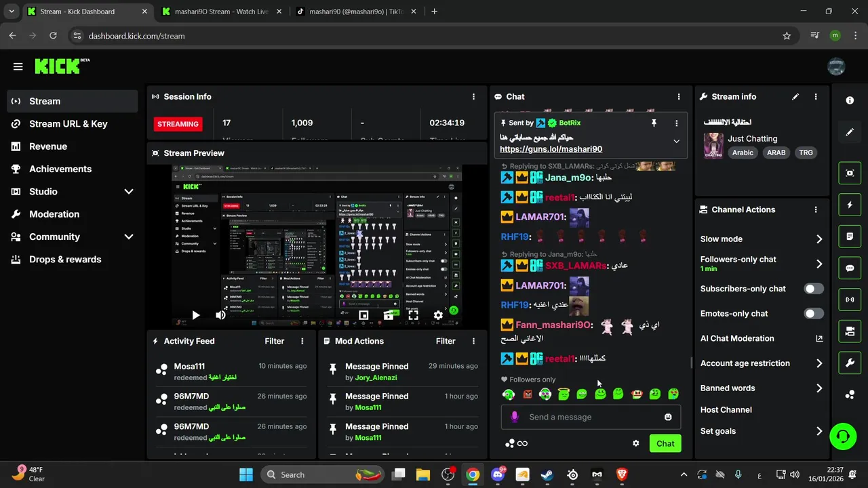This screenshot has height=488, width=868.
Task: Toggle Emotes-only chat switch
Action: pos(814,314)
